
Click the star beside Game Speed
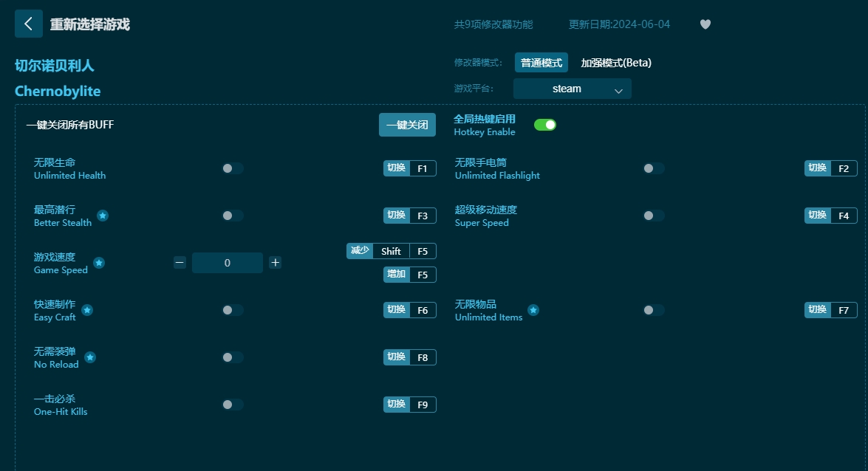[x=98, y=264]
